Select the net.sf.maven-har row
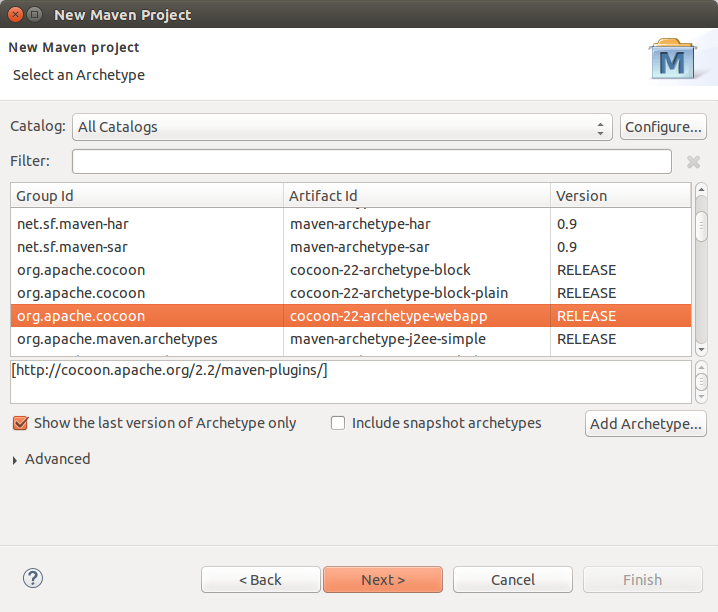Image resolution: width=718 pixels, height=612 pixels. 351,224
